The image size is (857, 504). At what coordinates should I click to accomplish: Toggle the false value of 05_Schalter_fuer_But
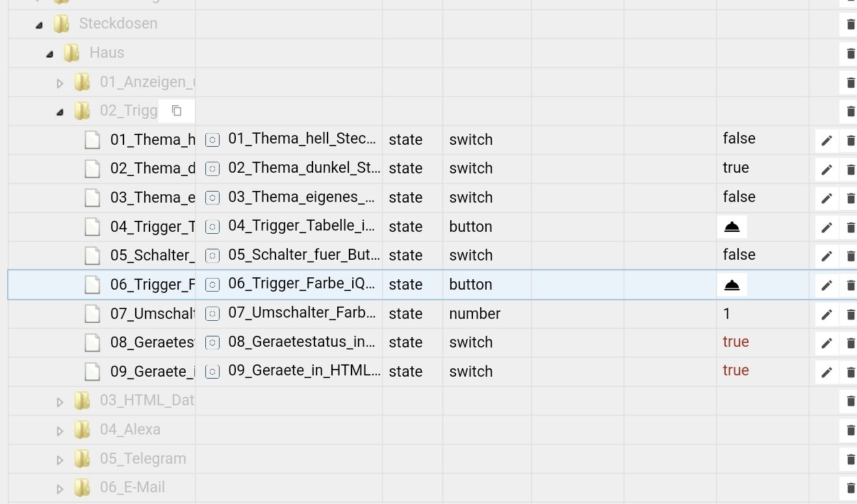739,255
